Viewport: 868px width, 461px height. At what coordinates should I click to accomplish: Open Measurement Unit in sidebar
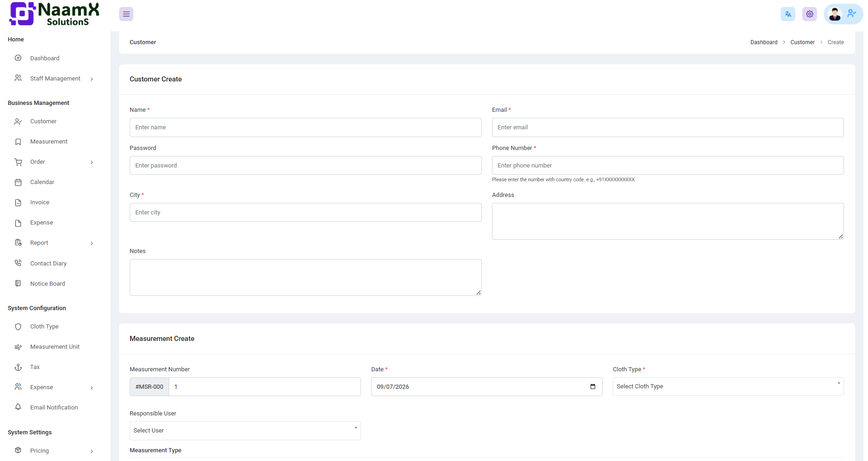point(55,347)
